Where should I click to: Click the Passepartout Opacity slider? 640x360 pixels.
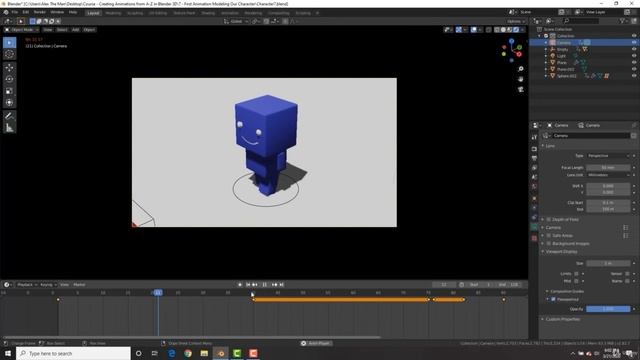608,309
